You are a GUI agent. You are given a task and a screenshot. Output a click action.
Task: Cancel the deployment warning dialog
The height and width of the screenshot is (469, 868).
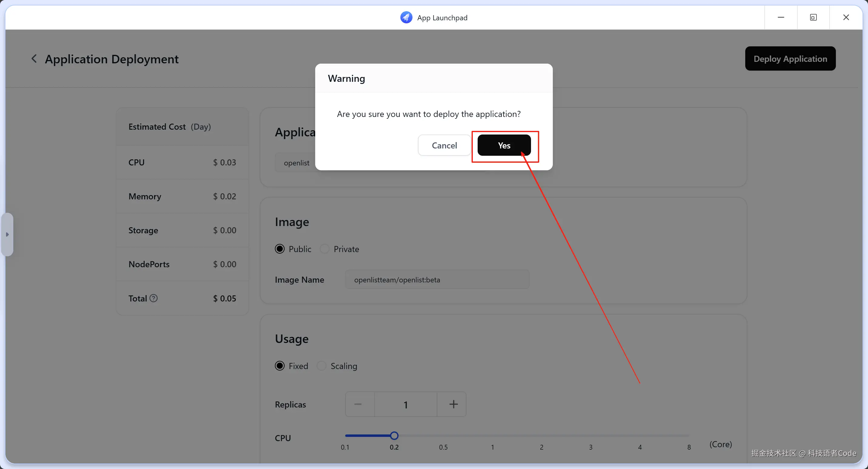pos(444,145)
